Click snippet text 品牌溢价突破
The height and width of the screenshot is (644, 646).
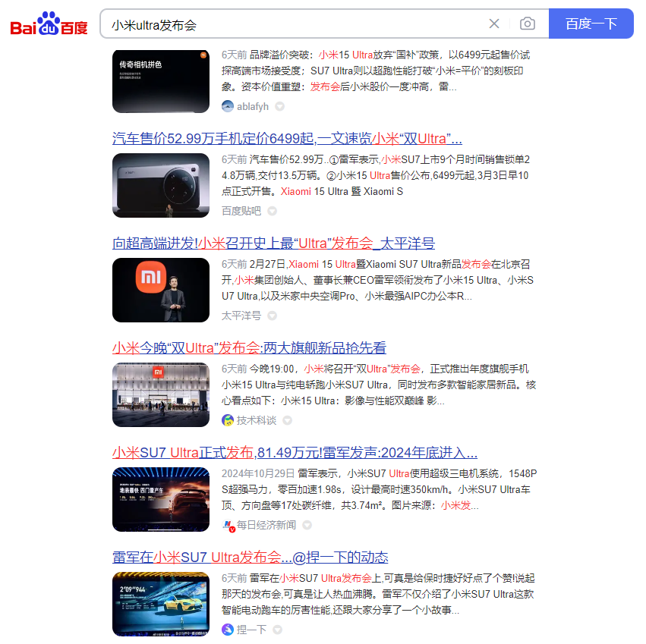[279, 55]
